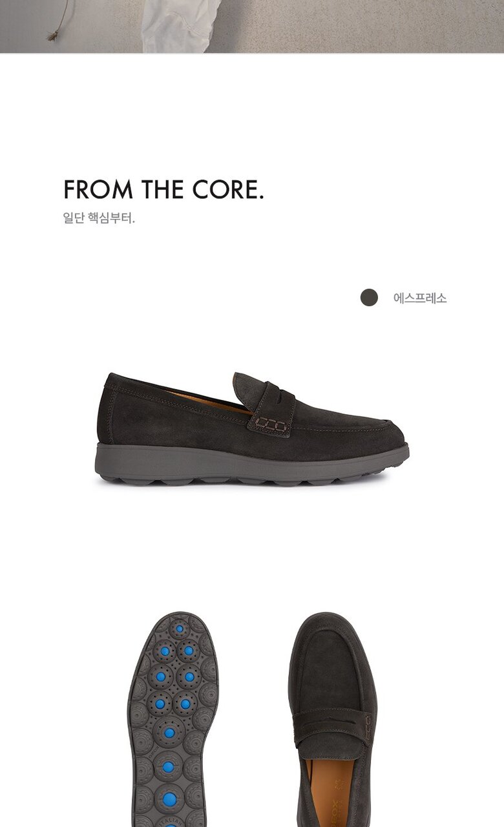The height and width of the screenshot is (827, 504).
Task: Click the 에스프레소 color name label
Action: (x=420, y=298)
